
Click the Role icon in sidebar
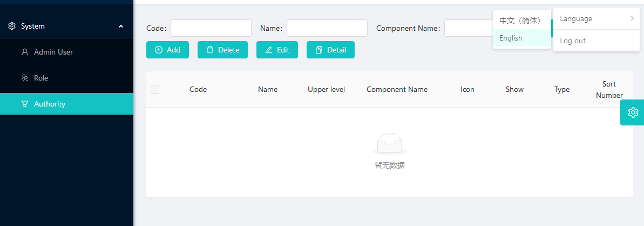[25, 78]
